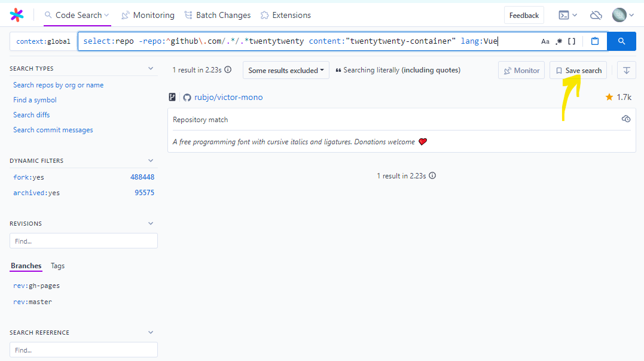The image size is (644, 361).
Task: Click the crossed-out cloud status icon
Action: tap(596, 15)
